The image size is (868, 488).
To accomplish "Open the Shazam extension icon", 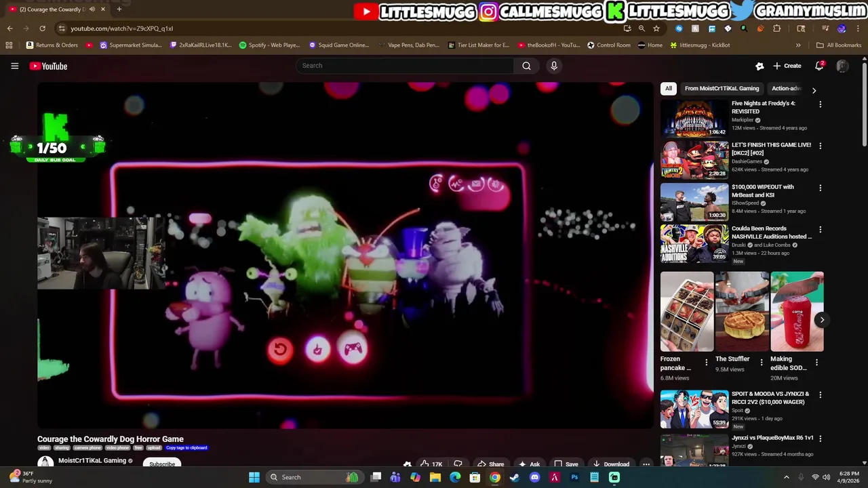I will tap(679, 28).
